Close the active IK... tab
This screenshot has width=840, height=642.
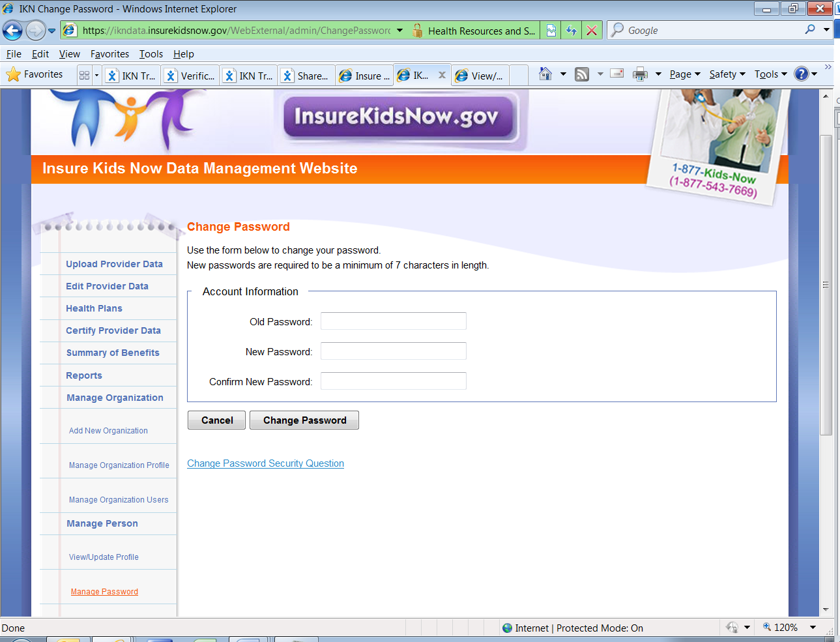coord(442,75)
